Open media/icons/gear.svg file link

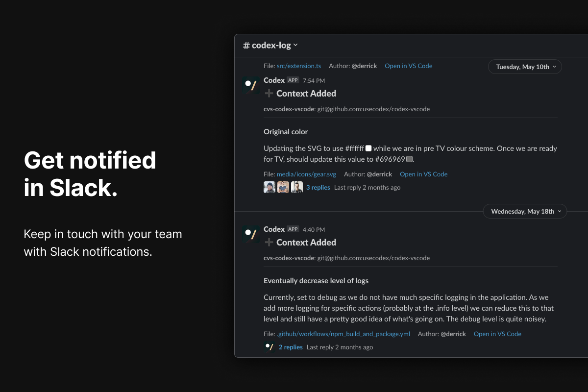click(x=306, y=174)
